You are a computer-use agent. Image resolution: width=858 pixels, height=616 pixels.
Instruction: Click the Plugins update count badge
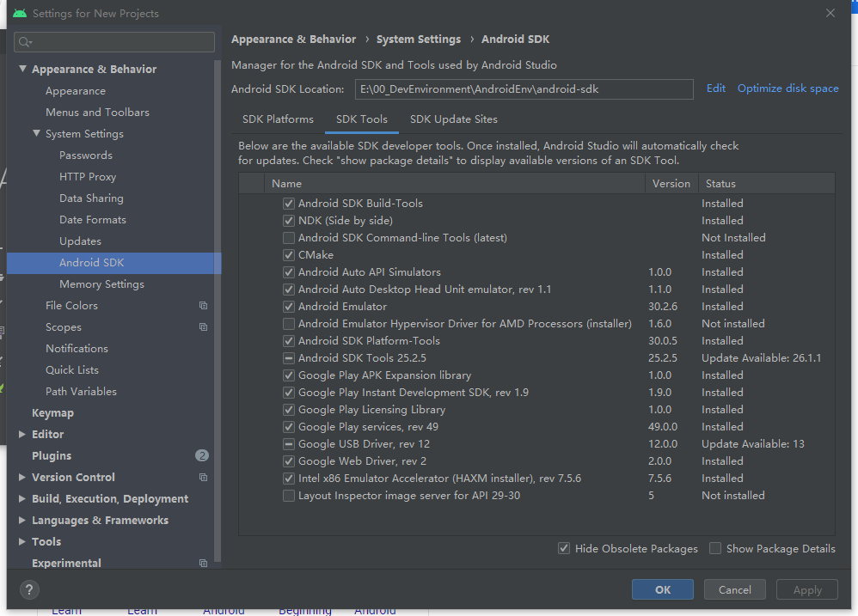[x=202, y=455]
